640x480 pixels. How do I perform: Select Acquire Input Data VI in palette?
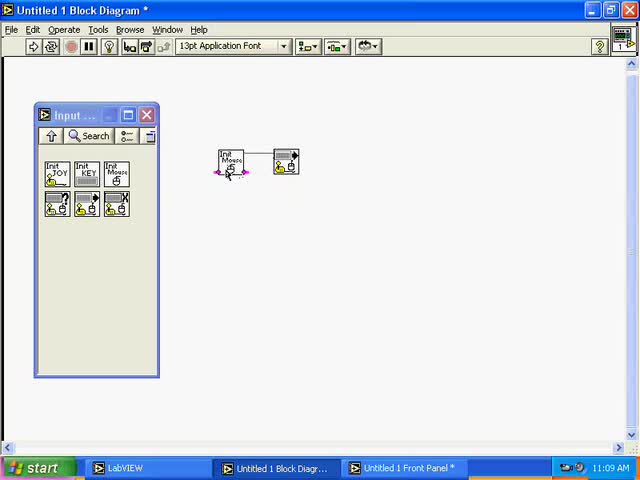[x=87, y=204]
